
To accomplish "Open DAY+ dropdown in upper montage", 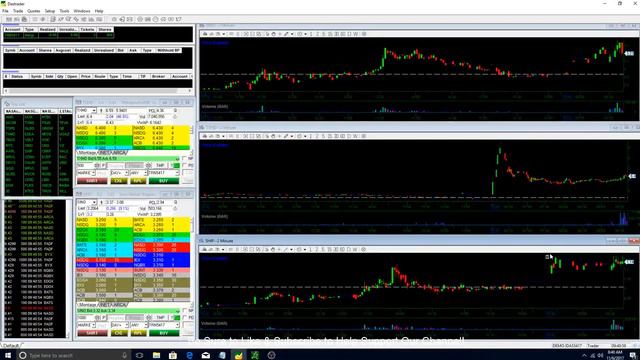I will coord(126,173).
